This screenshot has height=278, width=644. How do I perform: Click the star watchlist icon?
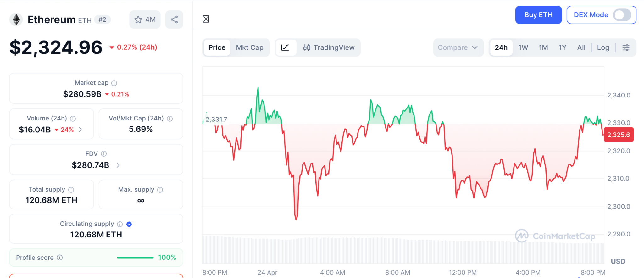click(x=138, y=19)
